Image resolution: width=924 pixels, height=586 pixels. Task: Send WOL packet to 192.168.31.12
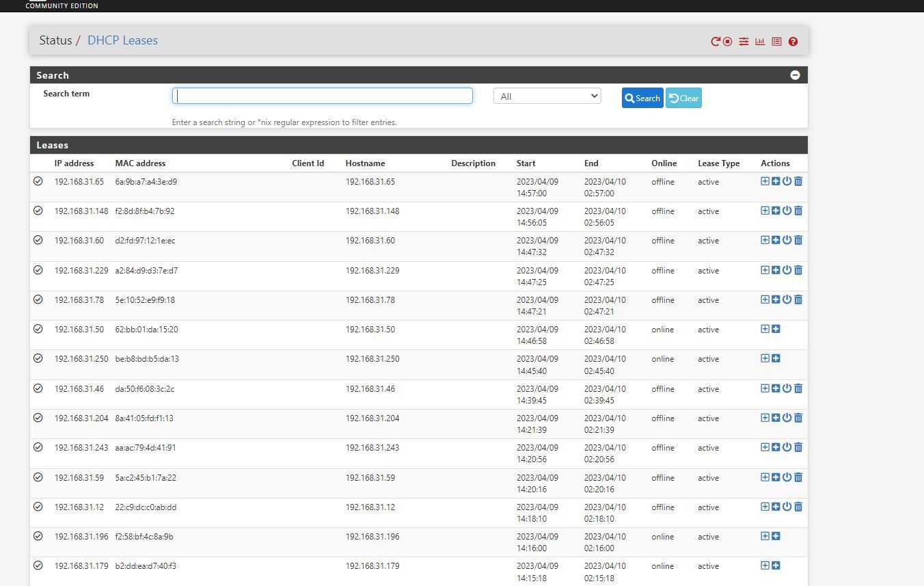click(x=787, y=507)
